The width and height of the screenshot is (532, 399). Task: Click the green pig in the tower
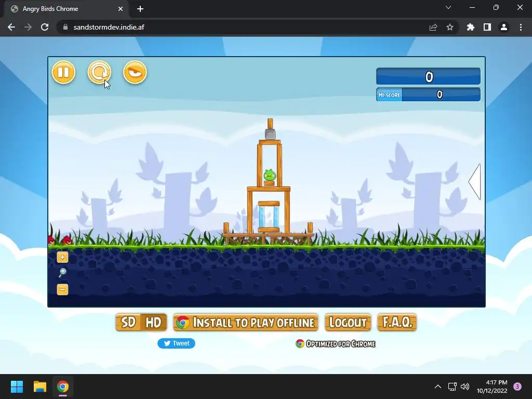pyautogui.click(x=270, y=176)
